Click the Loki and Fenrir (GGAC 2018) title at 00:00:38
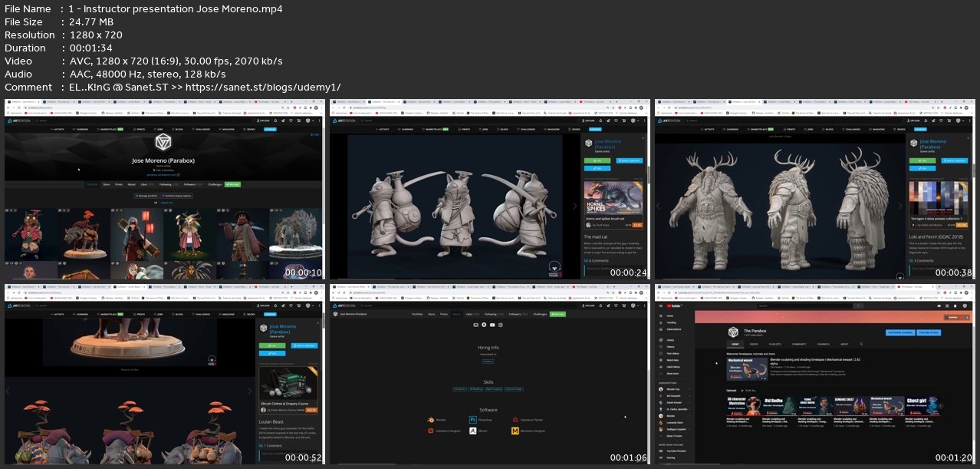The height and width of the screenshot is (469, 980). click(936, 237)
